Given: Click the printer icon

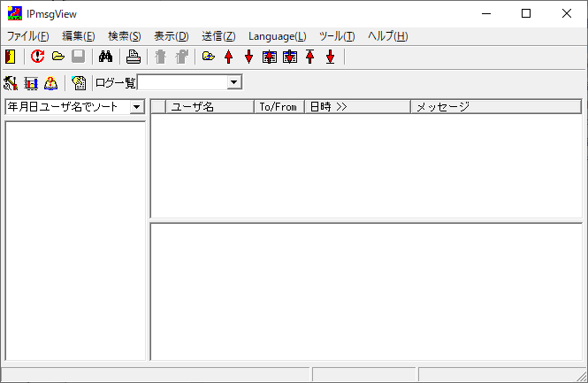Looking at the screenshot, I should click(x=134, y=57).
